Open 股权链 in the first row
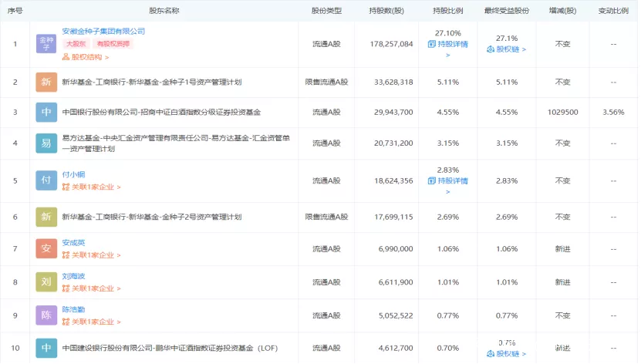641x364 pixels. [506, 49]
